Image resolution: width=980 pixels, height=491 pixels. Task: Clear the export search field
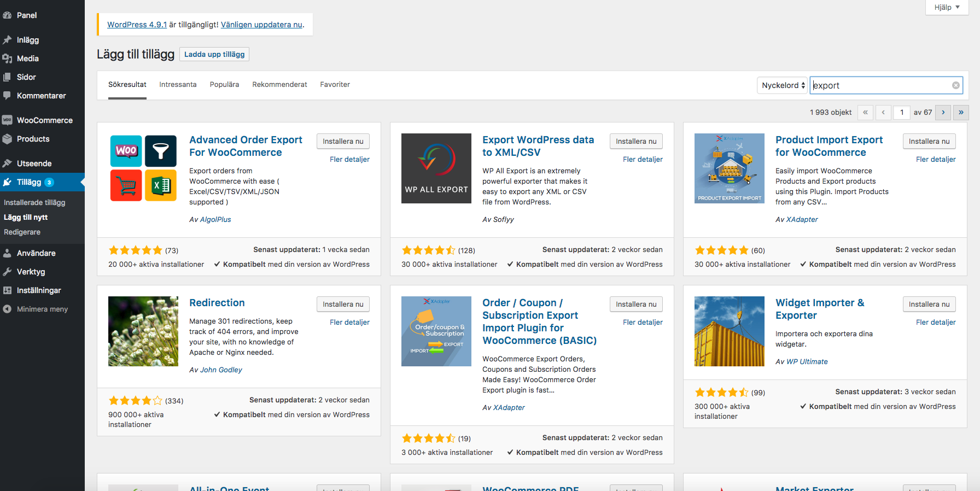click(956, 85)
